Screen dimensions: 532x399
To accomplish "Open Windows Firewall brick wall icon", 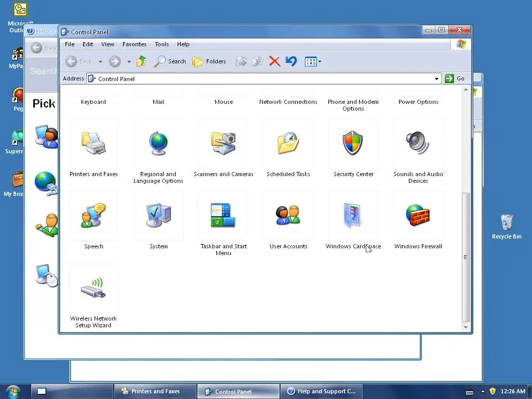I will [x=418, y=216].
